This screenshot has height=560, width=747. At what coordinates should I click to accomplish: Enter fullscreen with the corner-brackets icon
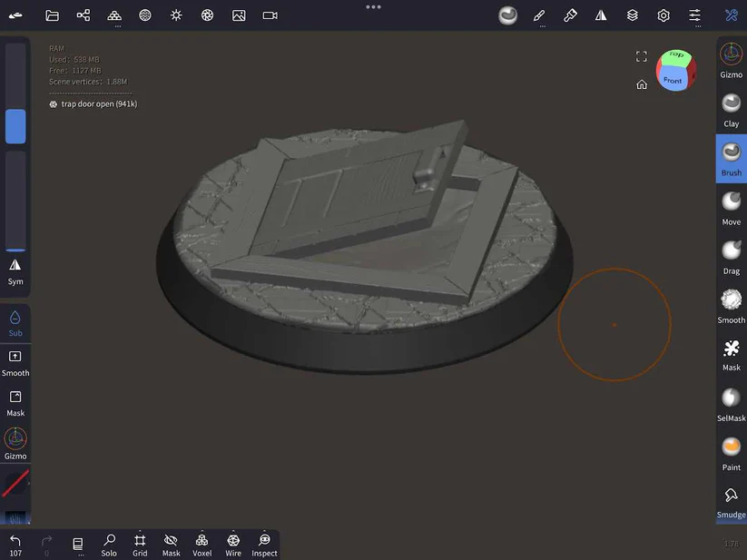tap(642, 56)
